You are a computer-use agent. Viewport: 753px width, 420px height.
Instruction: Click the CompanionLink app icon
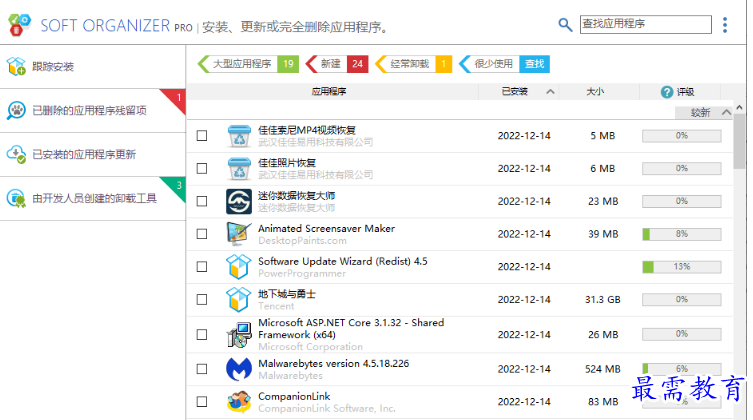[x=239, y=402]
